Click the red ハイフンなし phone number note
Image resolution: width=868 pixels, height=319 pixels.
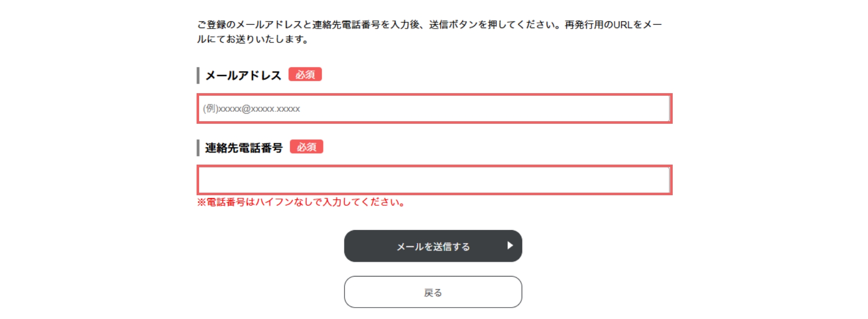(x=300, y=202)
